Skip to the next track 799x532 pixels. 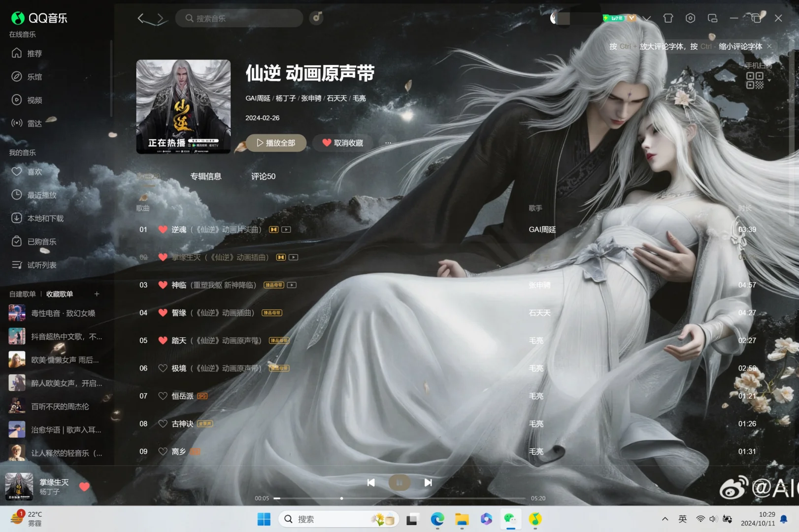pos(428,483)
